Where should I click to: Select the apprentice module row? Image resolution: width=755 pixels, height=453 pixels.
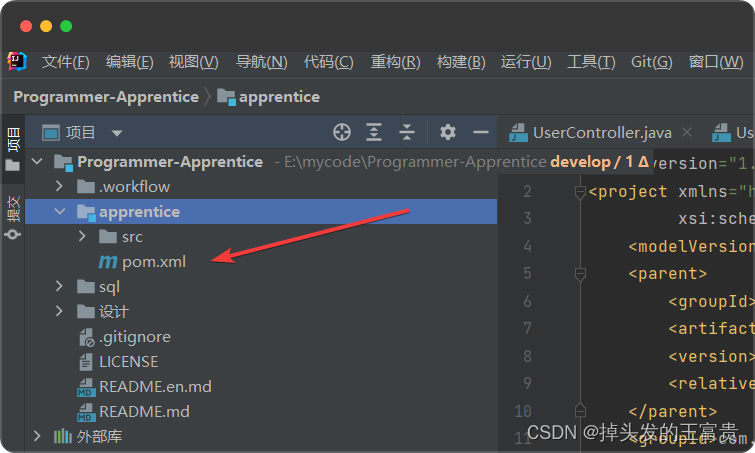[x=261, y=212]
